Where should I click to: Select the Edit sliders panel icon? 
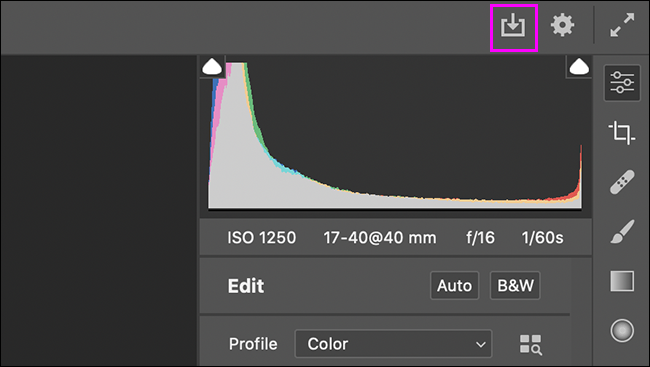[622, 83]
